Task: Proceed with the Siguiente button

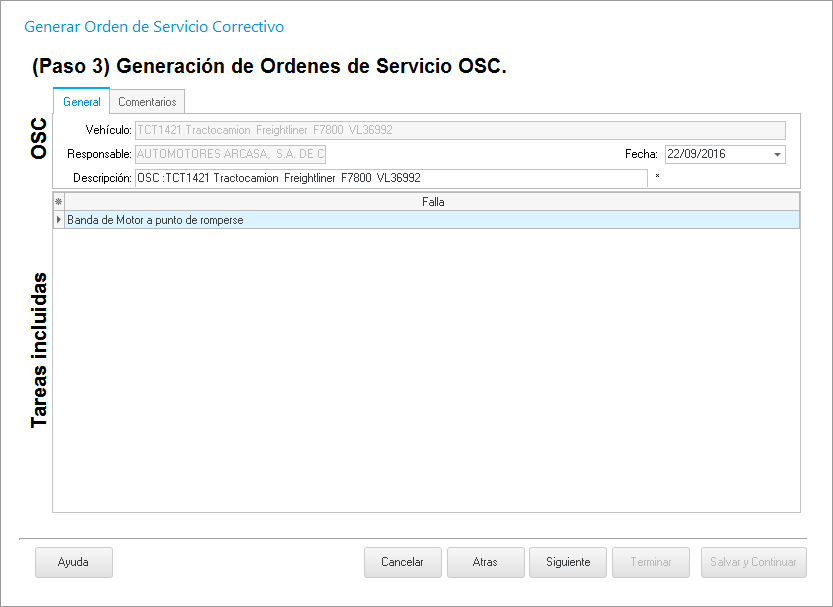Action: click(x=568, y=562)
